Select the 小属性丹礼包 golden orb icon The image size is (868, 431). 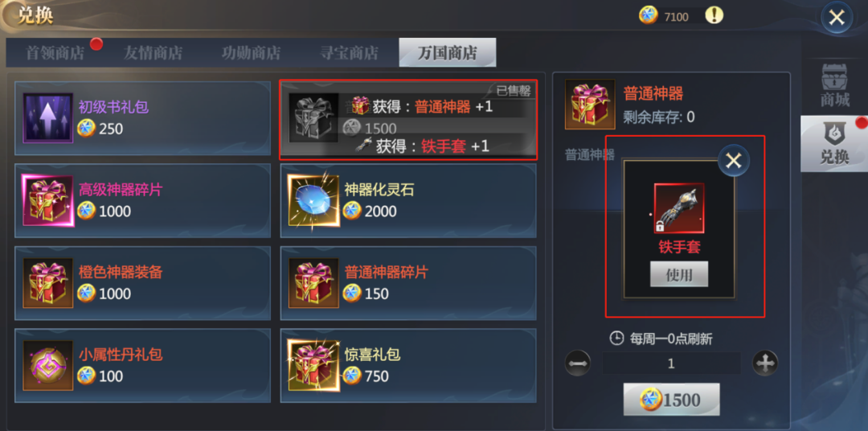click(47, 365)
